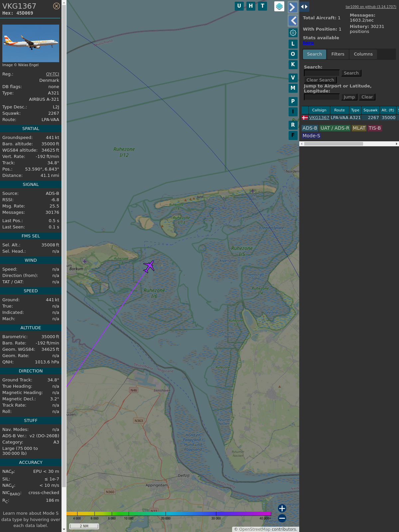Click the left chevron sidebar arrow

coord(293,21)
